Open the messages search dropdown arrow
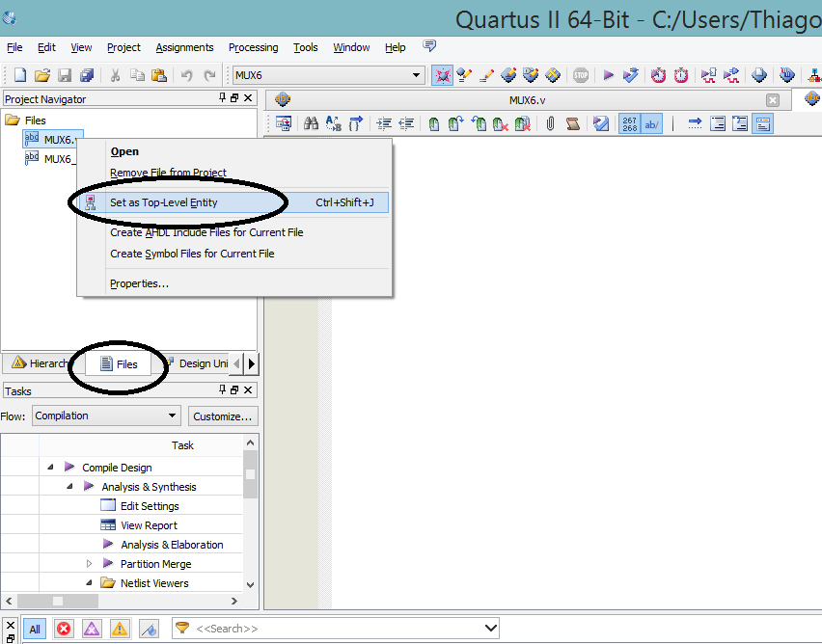 [491, 628]
